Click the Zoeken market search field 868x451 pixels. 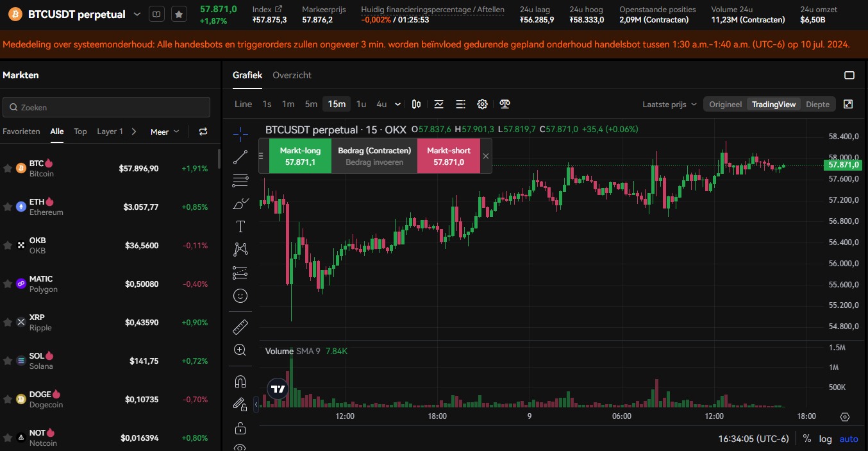(106, 107)
